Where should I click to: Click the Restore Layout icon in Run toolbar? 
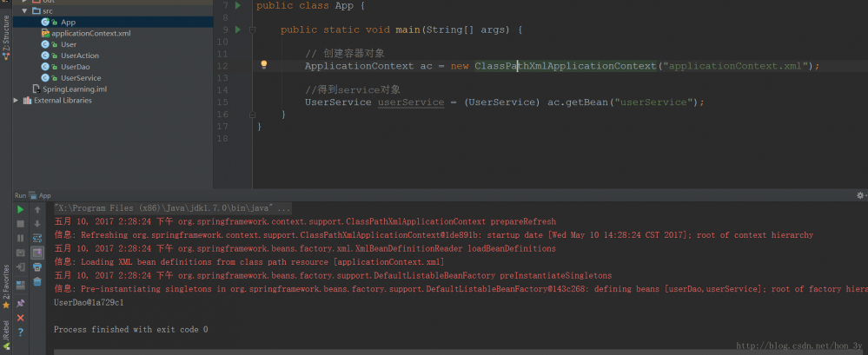(x=21, y=286)
